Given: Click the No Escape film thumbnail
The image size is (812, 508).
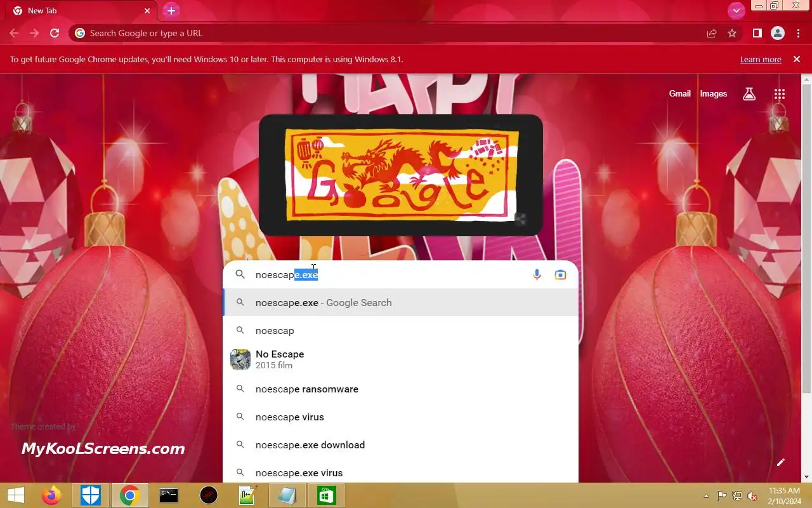Looking at the screenshot, I should (240, 359).
